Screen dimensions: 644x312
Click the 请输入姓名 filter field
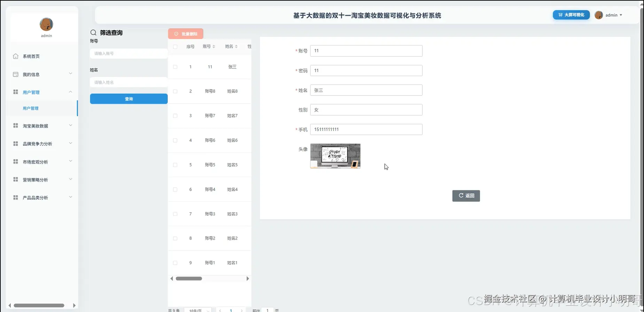(x=129, y=82)
